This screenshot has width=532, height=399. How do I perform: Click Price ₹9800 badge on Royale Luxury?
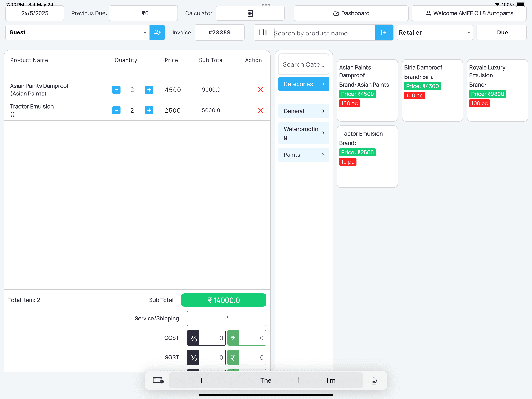(x=488, y=94)
